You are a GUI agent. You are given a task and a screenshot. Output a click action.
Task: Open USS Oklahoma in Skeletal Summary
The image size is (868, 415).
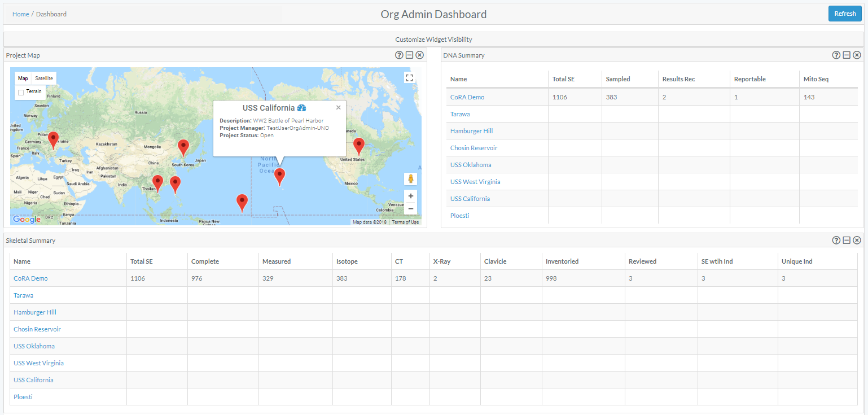pos(34,346)
